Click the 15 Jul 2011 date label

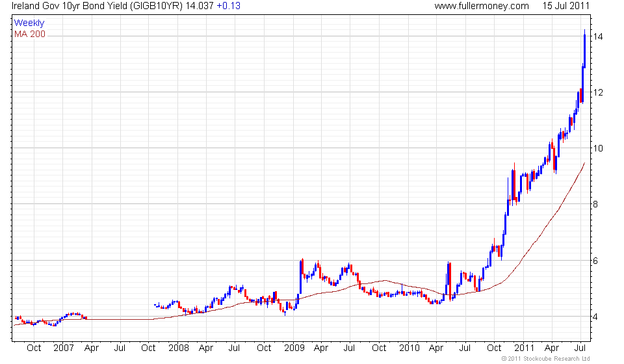(x=565, y=6)
